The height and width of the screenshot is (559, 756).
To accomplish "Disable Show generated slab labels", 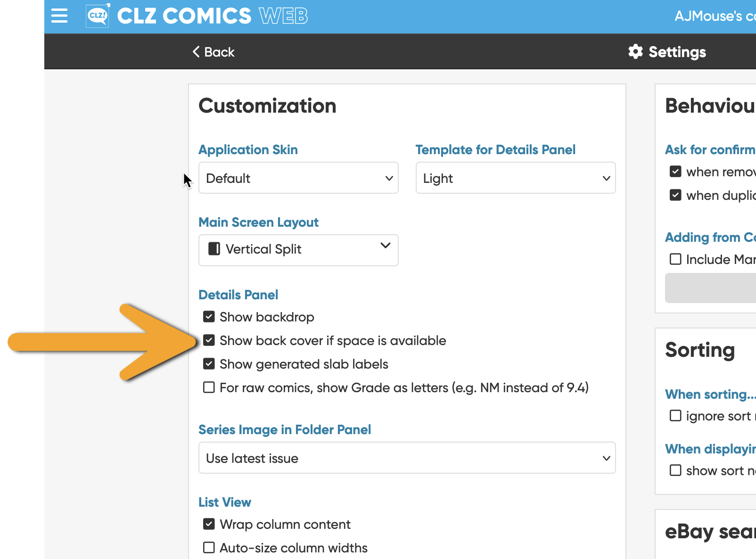I will pyautogui.click(x=209, y=364).
